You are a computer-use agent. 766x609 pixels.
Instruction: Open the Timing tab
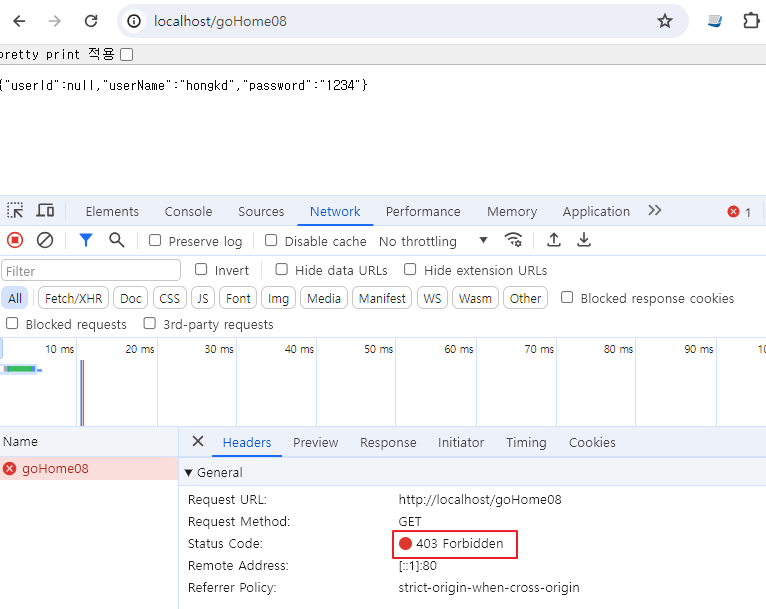coord(526,442)
